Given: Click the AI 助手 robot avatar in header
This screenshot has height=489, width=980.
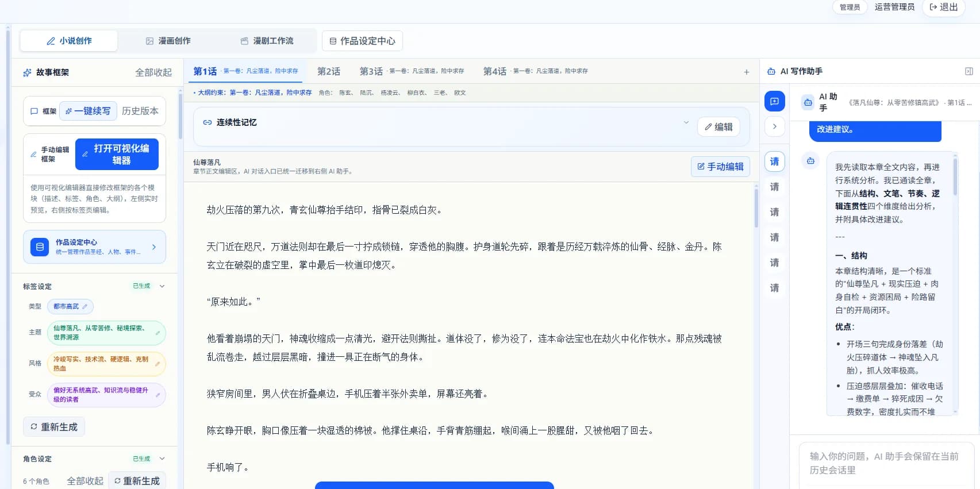Looking at the screenshot, I should coord(808,102).
